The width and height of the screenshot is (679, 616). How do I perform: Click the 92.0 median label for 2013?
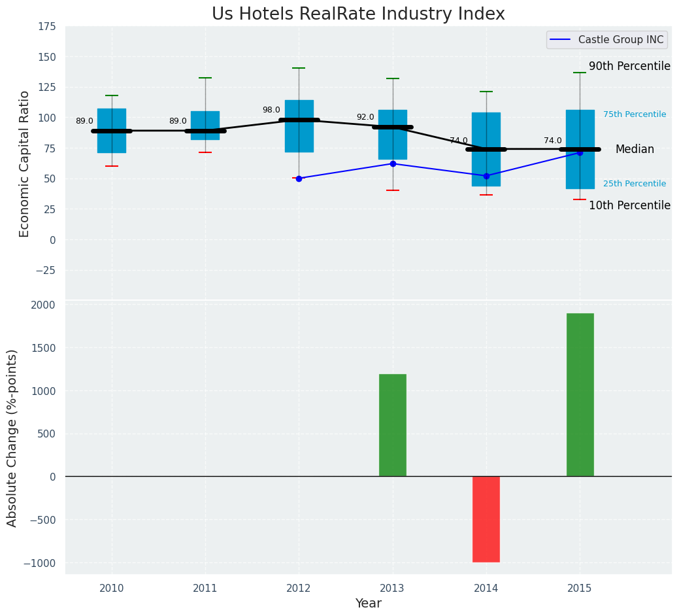pos(365,118)
